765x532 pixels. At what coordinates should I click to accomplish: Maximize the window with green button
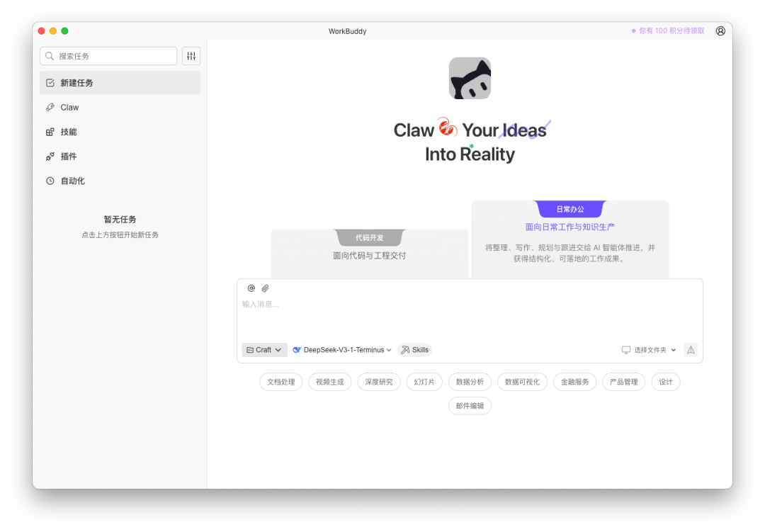click(64, 30)
